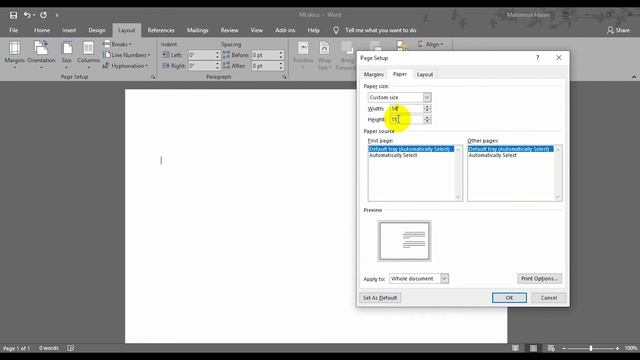Launch Page Setup dialog from ribbon corner
The image size is (640, 360).
(153, 77)
